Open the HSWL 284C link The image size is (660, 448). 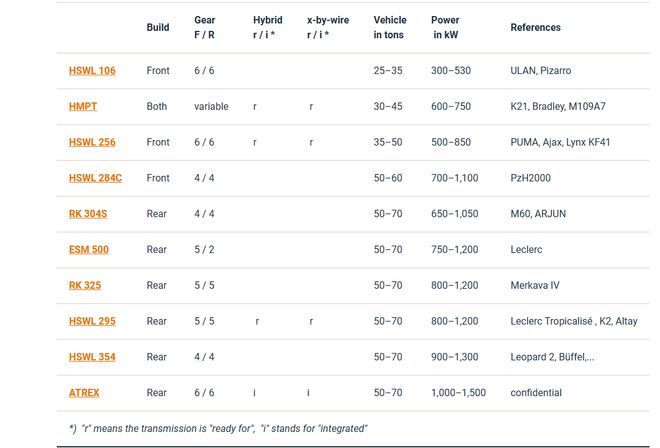(x=95, y=178)
